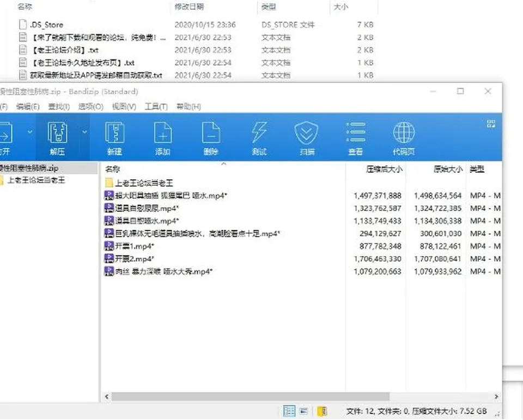Click the horizontal scrollbar thumb in the file list
The width and height of the screenshot is (523, 420).
251,397
